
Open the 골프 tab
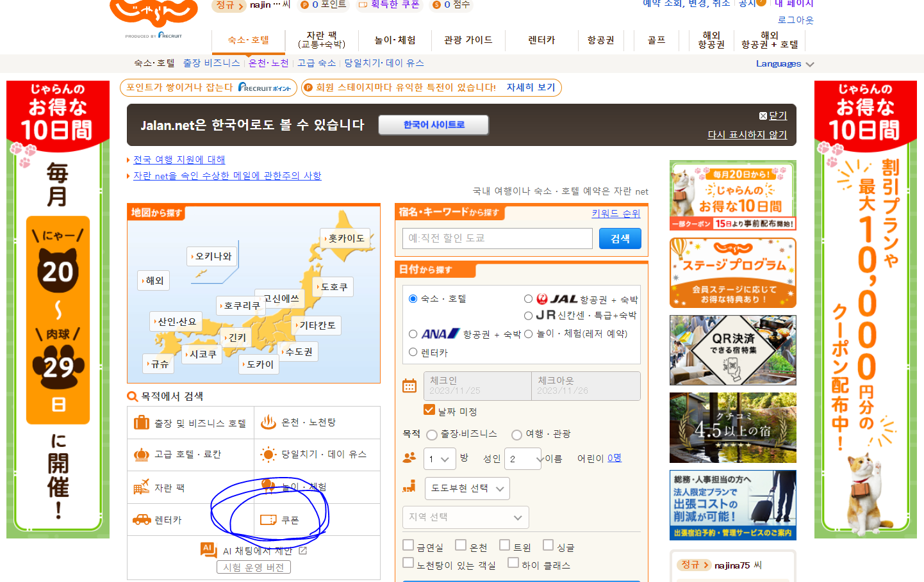point(656,40)
